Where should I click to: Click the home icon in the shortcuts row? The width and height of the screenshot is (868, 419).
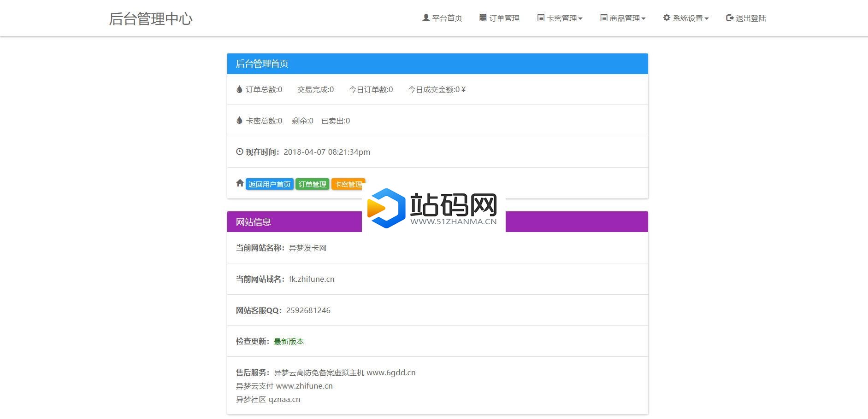click(240, 183)
